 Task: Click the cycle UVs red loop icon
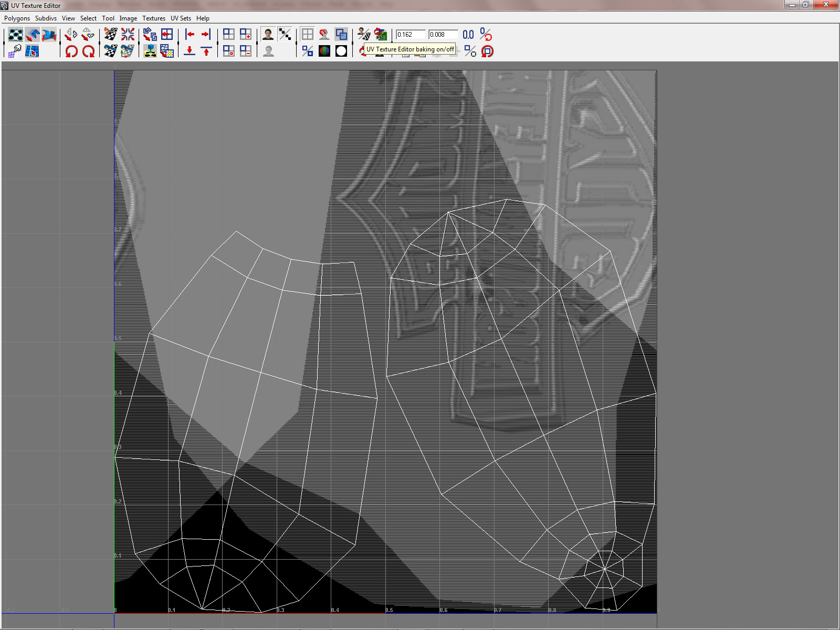(487, 51)
